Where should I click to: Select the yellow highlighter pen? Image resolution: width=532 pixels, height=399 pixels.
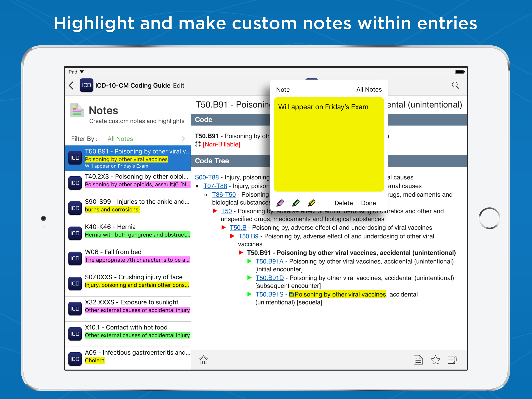[311, 203]
